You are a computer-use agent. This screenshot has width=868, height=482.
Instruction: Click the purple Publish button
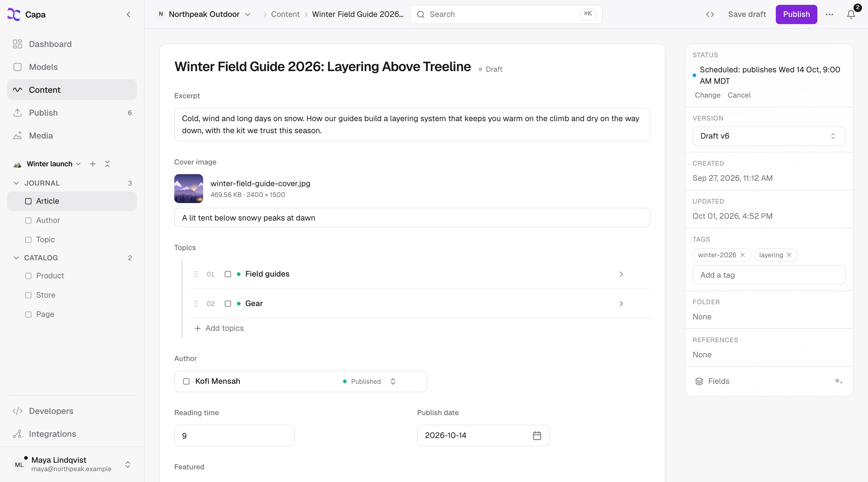click(x=796, y=14)
